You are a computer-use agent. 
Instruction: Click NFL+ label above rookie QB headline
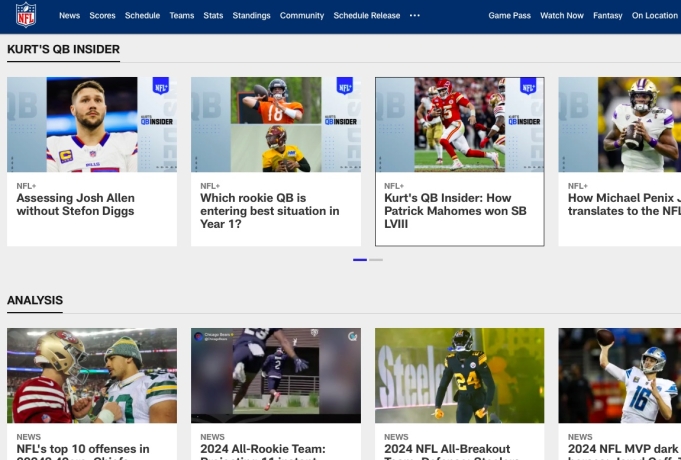tap(210, 186)
